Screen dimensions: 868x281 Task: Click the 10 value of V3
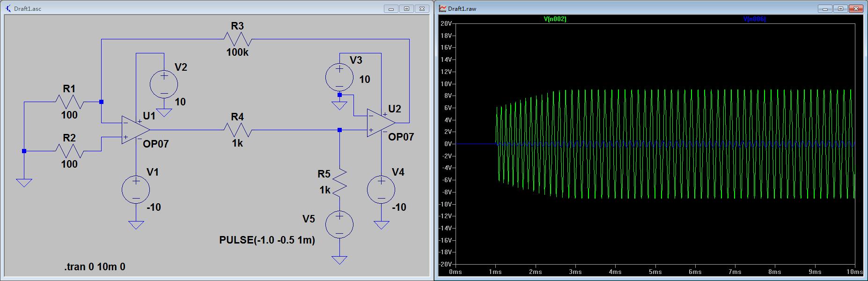pos(365,80)
